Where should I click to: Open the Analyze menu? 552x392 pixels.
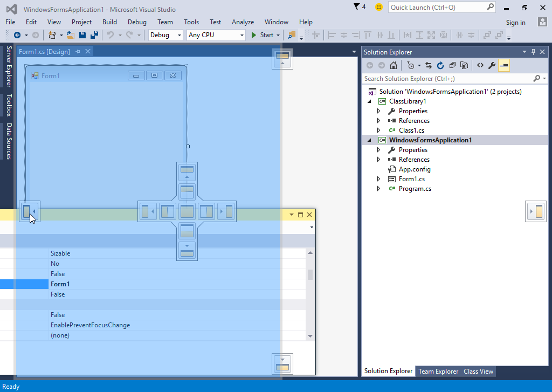coord(243,22)
